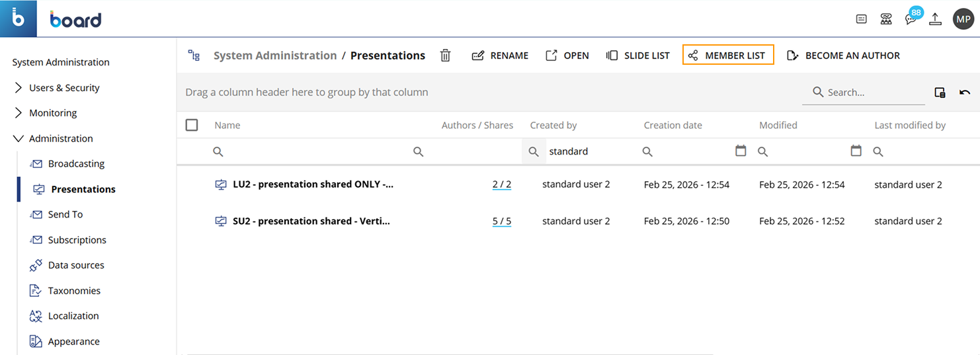Click the column chooser icon near search
Viewport: 980px width, 355px height.
(940, 93)
